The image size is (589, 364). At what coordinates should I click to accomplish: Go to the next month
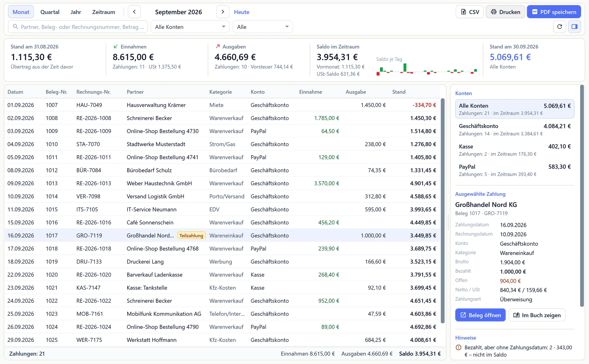pyautogui.click(x=223, y=12)
